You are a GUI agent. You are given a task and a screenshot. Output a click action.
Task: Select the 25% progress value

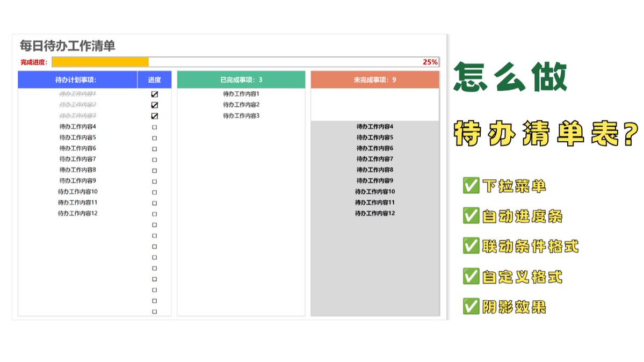point(430,62)
